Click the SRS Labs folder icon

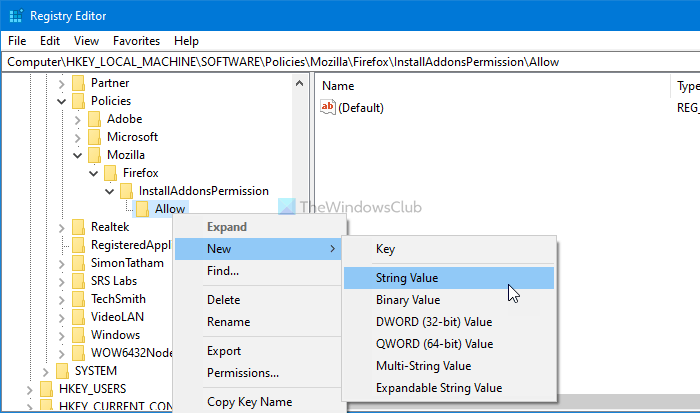click(x=78, y=281)
